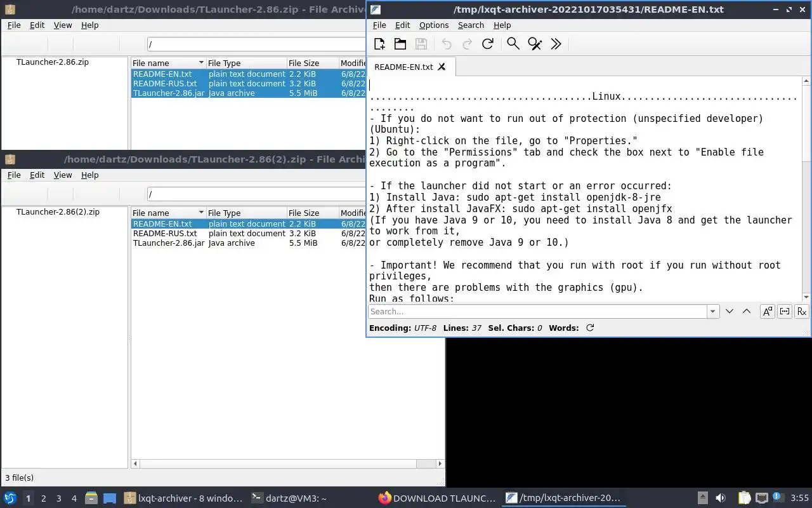Open the volume control tray icon
812x508 pixels.
coord(721,498)
